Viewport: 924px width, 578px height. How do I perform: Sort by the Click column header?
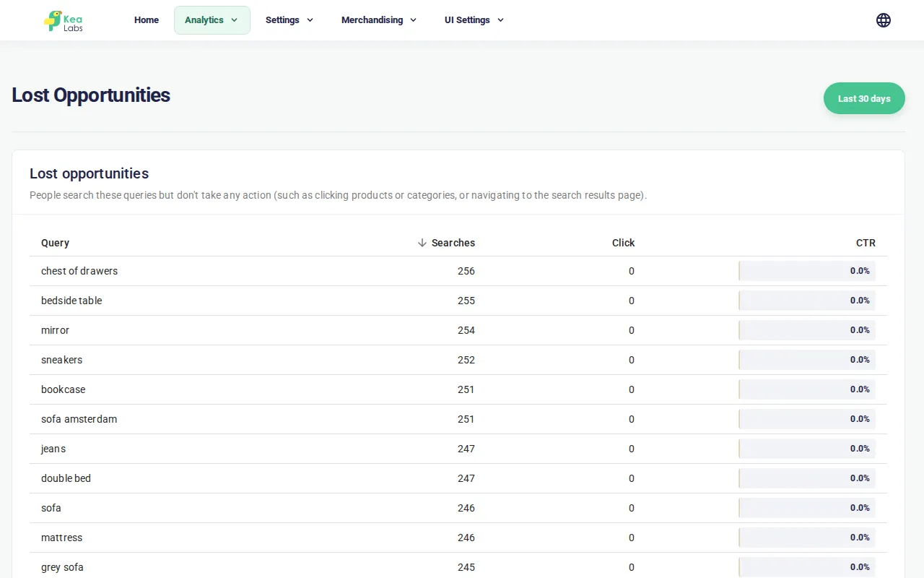[x=624, y=243]
